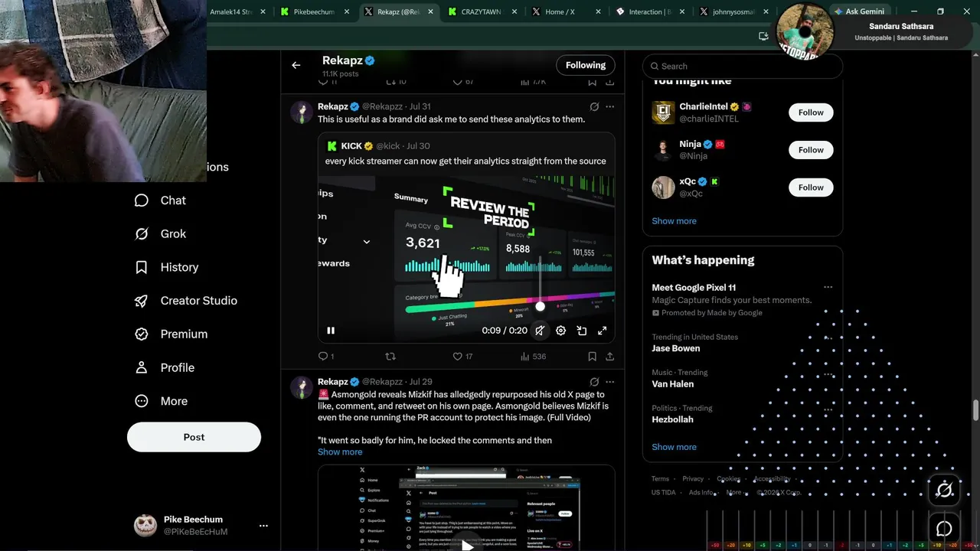Click the magnifier icon in the Search box
This screenshot has width=980, height=551.
click(x=655, y=67)
